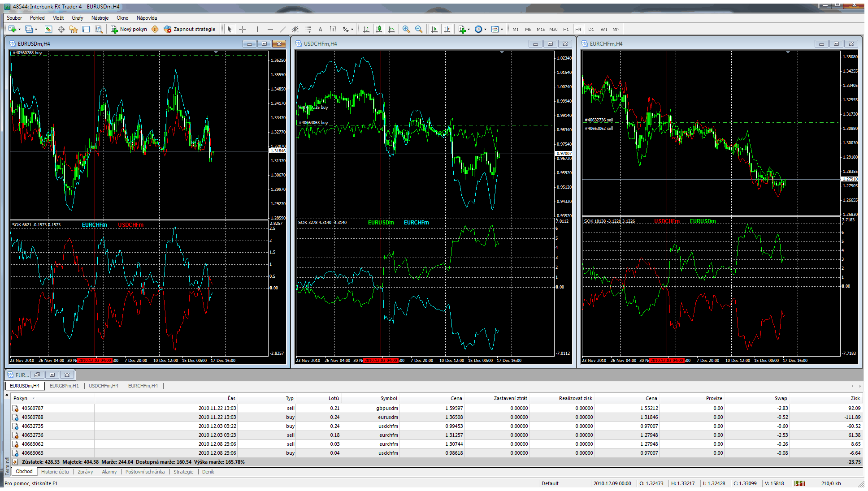Switch to EURGBPm,H1 chart tab
Image resolution: width=868 pixels, height=491 pixels.
(x=64, y=386)
